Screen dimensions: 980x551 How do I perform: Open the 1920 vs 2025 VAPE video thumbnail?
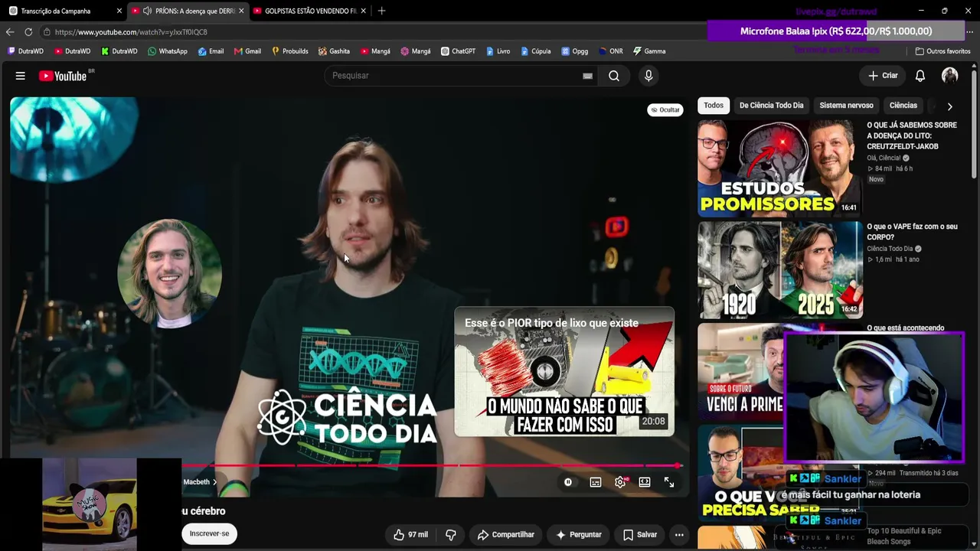[x=779, y=270]
